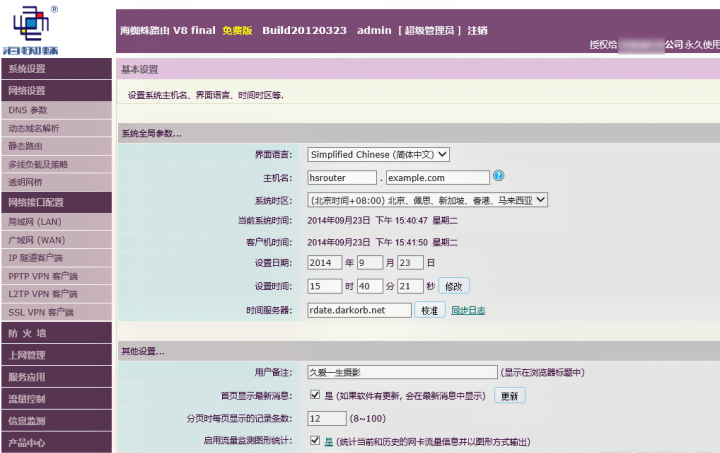Image resolution: width=720 pixels, height=453 pixels.
Task: Open the 同步日志 link
Action: pyautogui.click(x=469, y=311)
